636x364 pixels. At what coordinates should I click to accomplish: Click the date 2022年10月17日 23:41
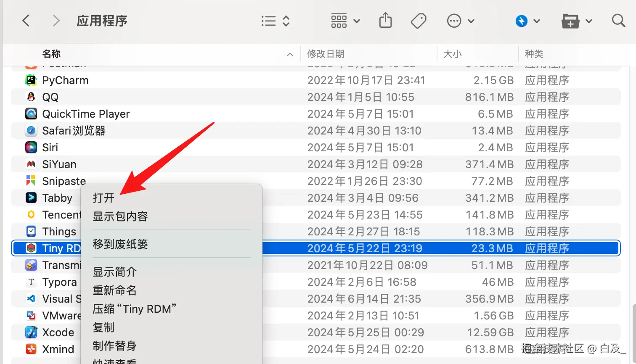(x=366, y=80)
